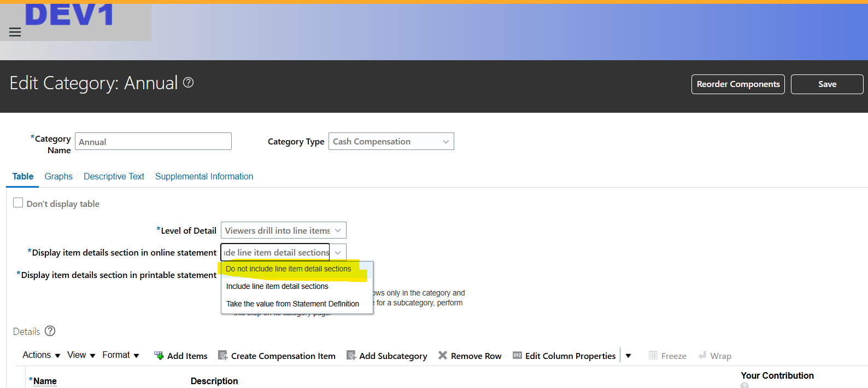The image size is (868, 388).
Task: Switch to the Graphs tab
Action: (x=58, y=176)
